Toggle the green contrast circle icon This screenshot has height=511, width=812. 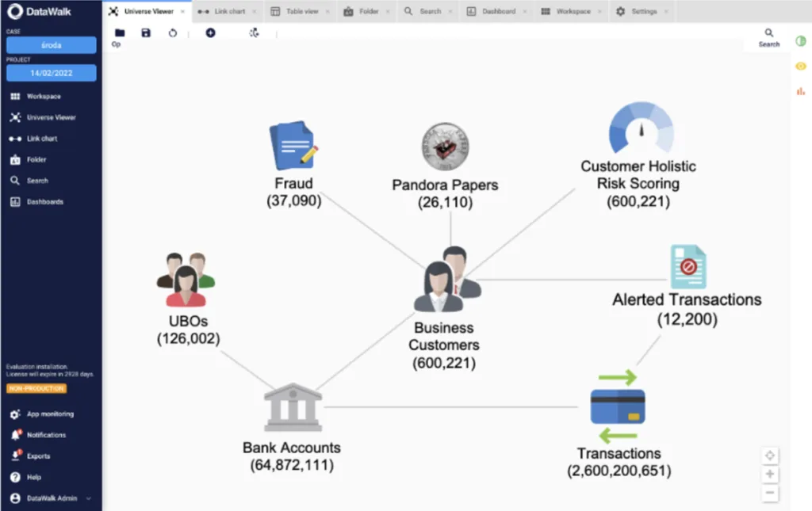[x=801, y=41]
